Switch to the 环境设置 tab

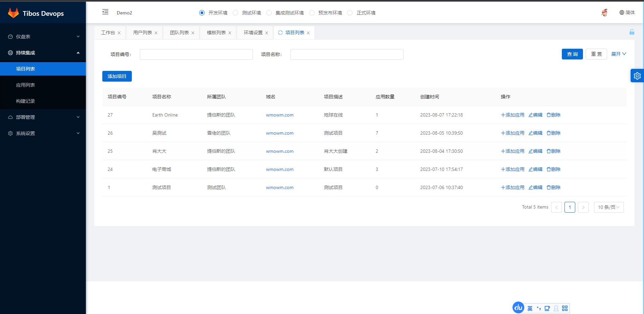253,33
